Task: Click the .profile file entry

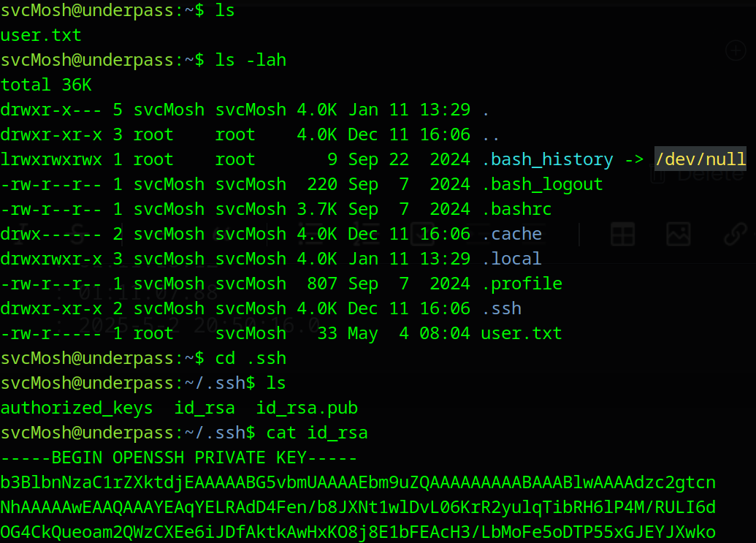Action: pos(522,283)
